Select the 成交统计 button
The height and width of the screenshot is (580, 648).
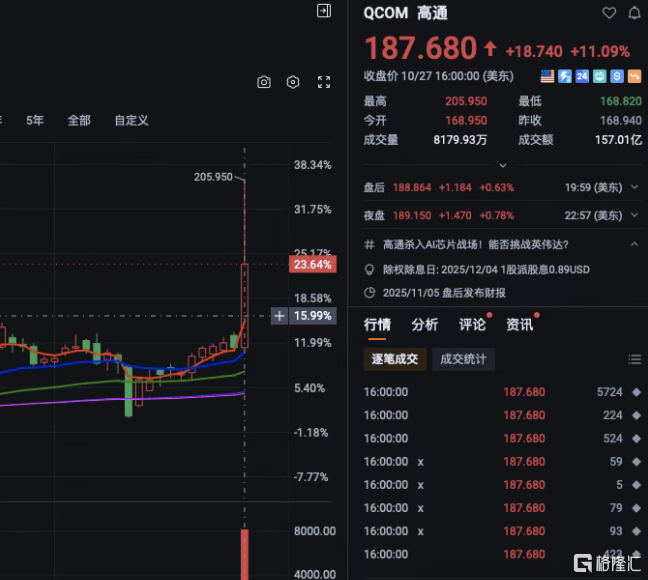[x=463, y=359]
